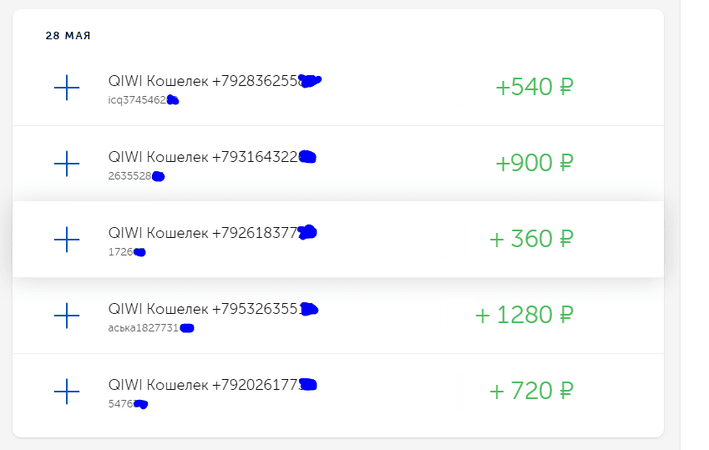This screenshot has width=709, height=450.
Task: Click the +900 ₽ amount
Action: pyautogui.click(x=534, y=163)
